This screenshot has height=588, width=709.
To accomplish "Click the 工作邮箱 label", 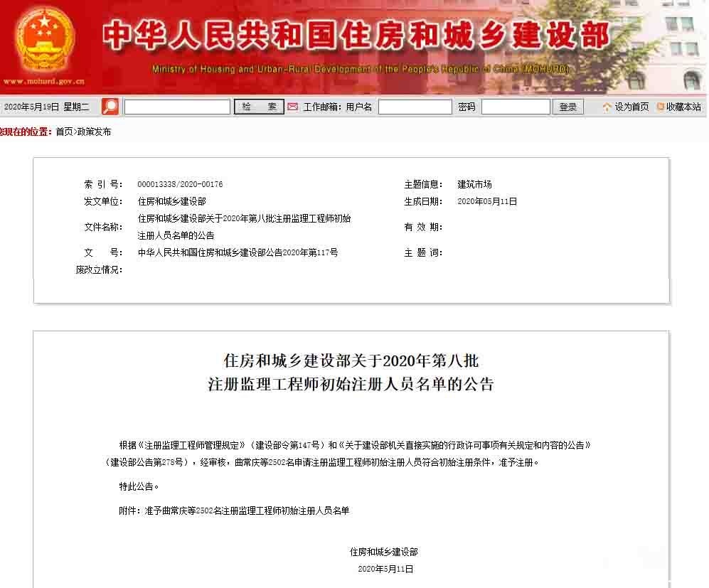I will click(322, 107).
